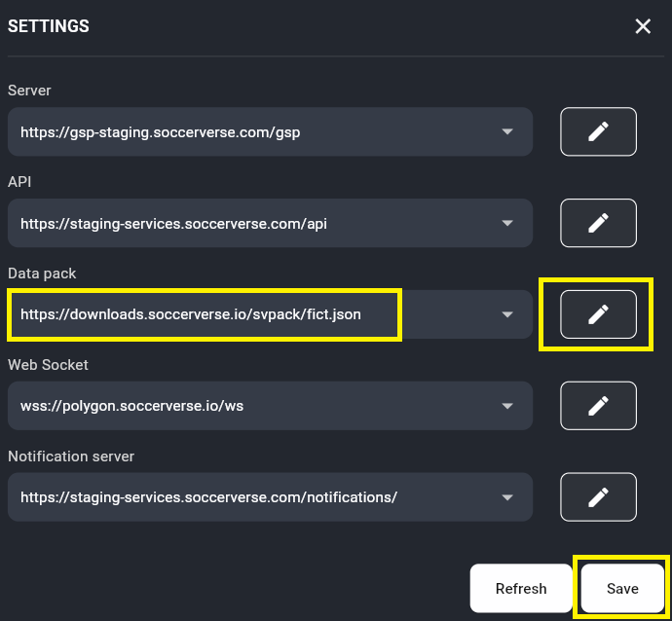Open the API dropdown arrow
Screen dimensions: 672x621
tap(507, 224)
